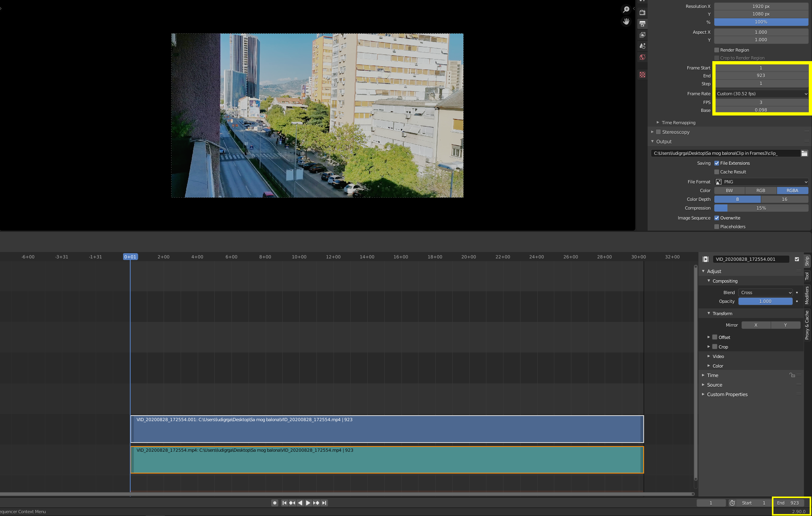Collapse the Compositing subpanel
The height and width of the screenshot is (516, 812).
coord(709,281)
